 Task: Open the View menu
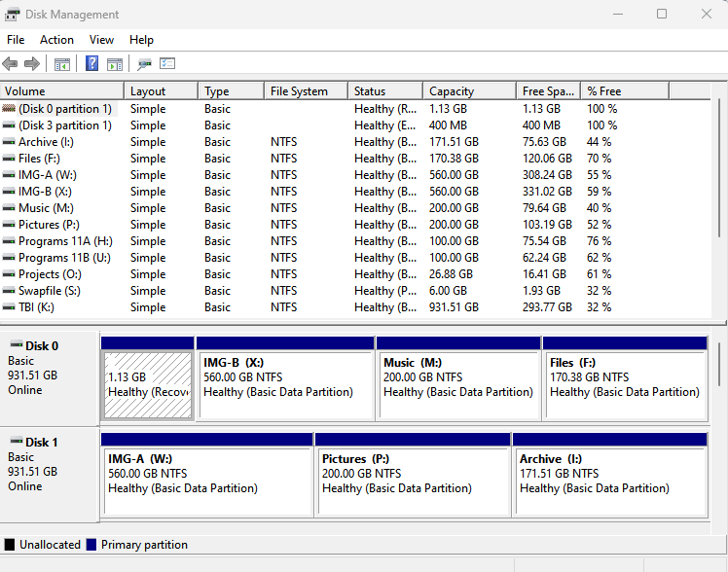pyautogui.click(x=101, y=40)
